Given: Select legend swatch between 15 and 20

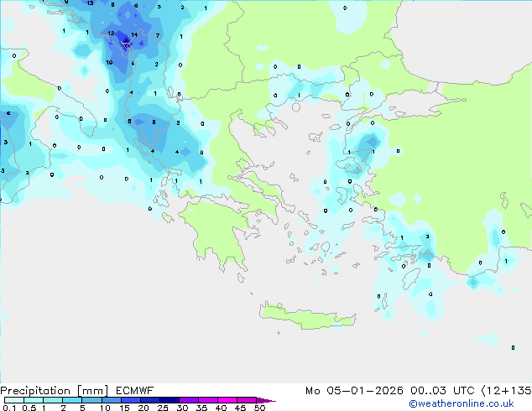Looking at the screenshot, I should (130, 400).
